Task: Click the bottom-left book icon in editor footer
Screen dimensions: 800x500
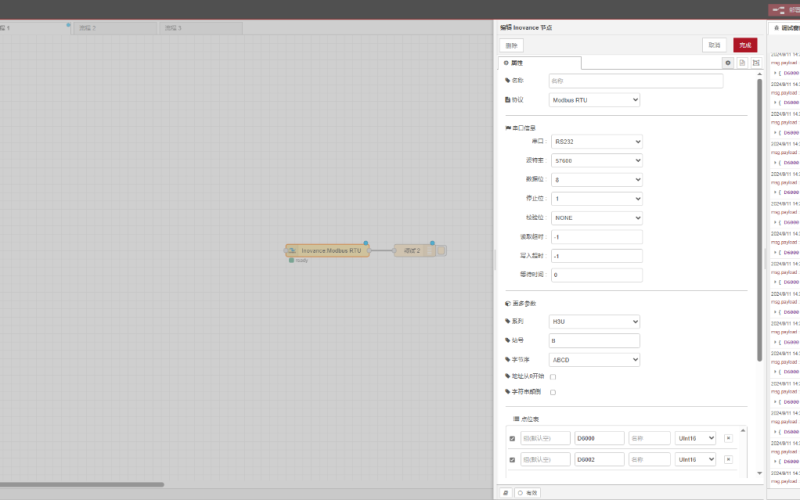Action: 505,492
